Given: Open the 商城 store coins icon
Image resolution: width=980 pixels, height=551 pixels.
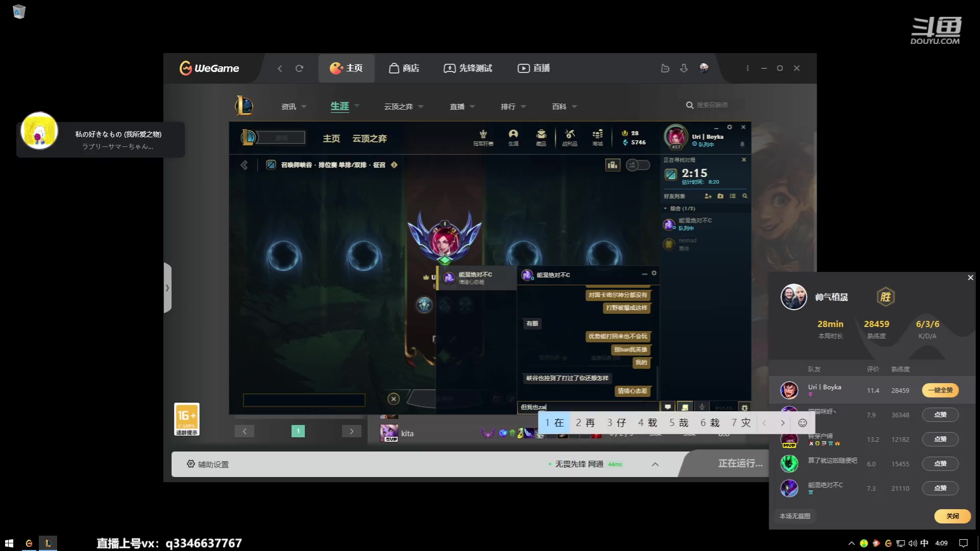Looking at the screenshot, I should point(597,137).
